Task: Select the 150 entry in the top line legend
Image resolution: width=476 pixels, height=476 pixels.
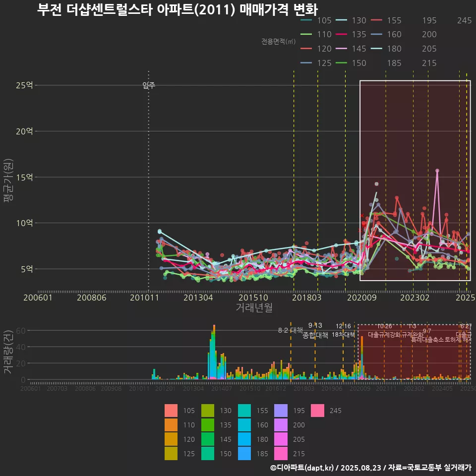Action: 351,63
